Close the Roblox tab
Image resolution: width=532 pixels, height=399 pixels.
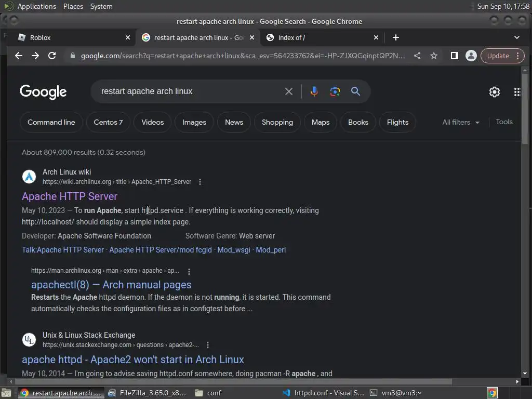point(128,37)
